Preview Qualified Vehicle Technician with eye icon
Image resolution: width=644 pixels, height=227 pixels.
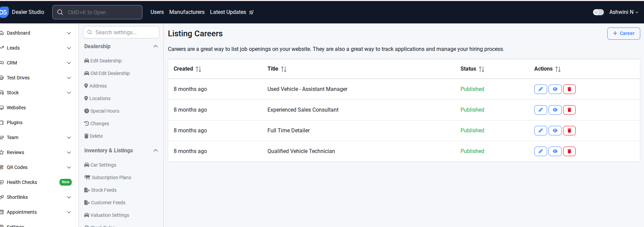pos(555,151)
